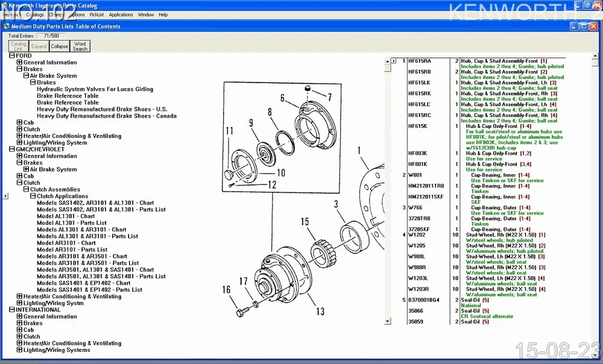This screenshot has width=603, height=364.
Task: Open Model AL1301 - Parts List
Action: [72, 222]
